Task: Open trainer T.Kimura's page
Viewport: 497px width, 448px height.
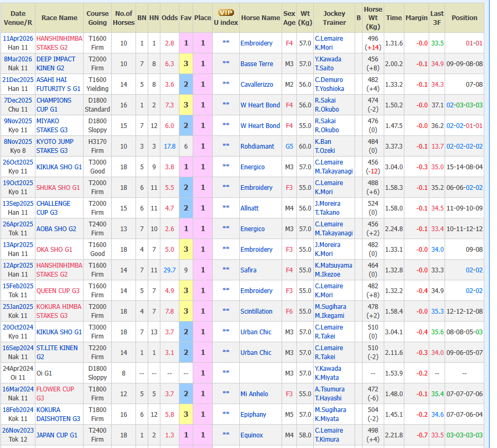Action: coord(327,439)
